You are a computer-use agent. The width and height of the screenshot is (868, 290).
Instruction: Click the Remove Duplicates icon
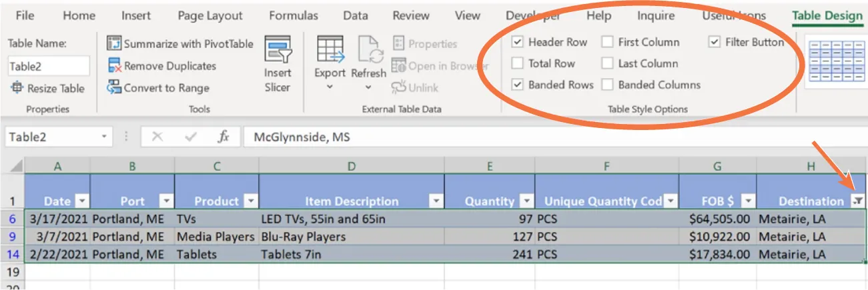[114, 66]
